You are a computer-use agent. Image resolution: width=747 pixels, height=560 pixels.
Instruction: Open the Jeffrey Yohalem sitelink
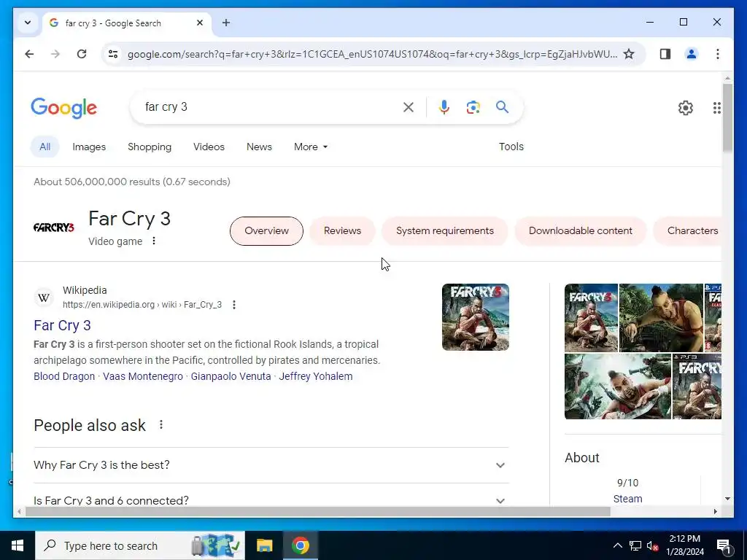pos(316,376)
